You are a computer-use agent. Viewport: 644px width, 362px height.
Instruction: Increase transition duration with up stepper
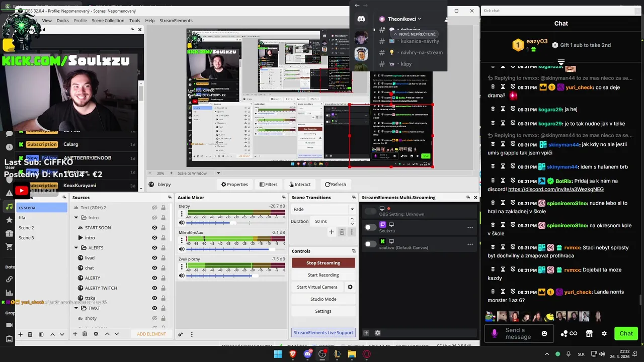[x=352, y=219]
